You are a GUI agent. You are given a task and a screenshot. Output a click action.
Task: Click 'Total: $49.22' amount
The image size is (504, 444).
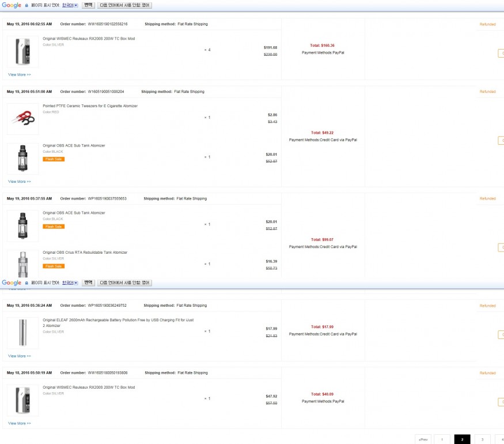[x=322, y=133]
